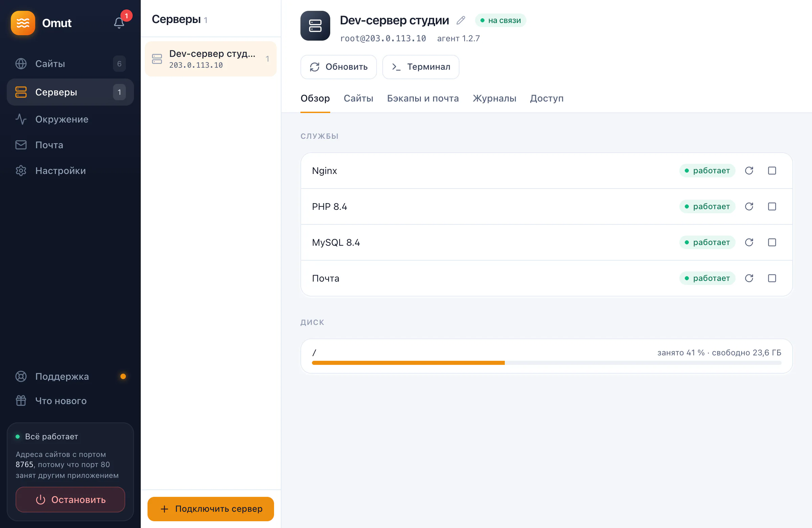The height and width of the screenshot is (528, 812).
Task: Click the «Всё работает» status text
Action: [x=51, y=437]
